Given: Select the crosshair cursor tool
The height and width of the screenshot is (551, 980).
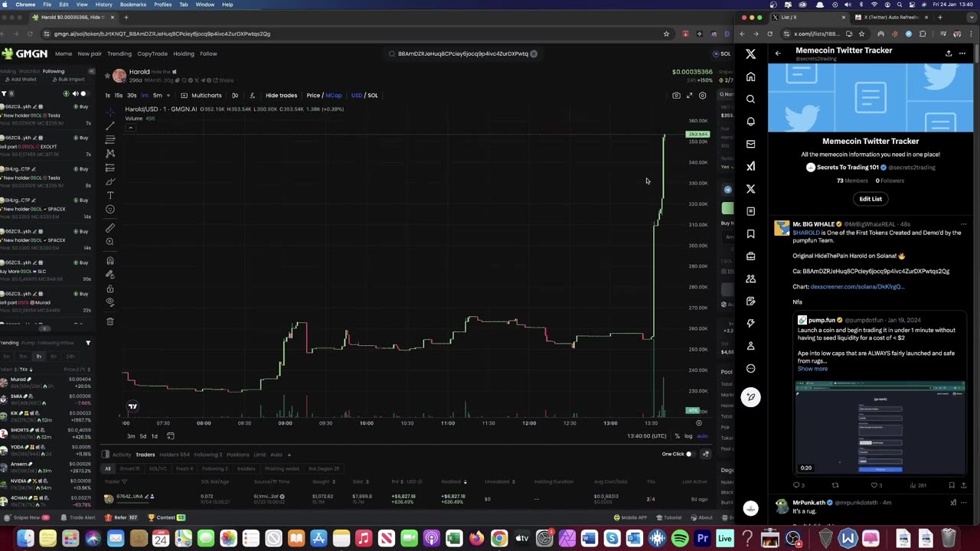Looking at the screenshot, I should coord(110,112).
